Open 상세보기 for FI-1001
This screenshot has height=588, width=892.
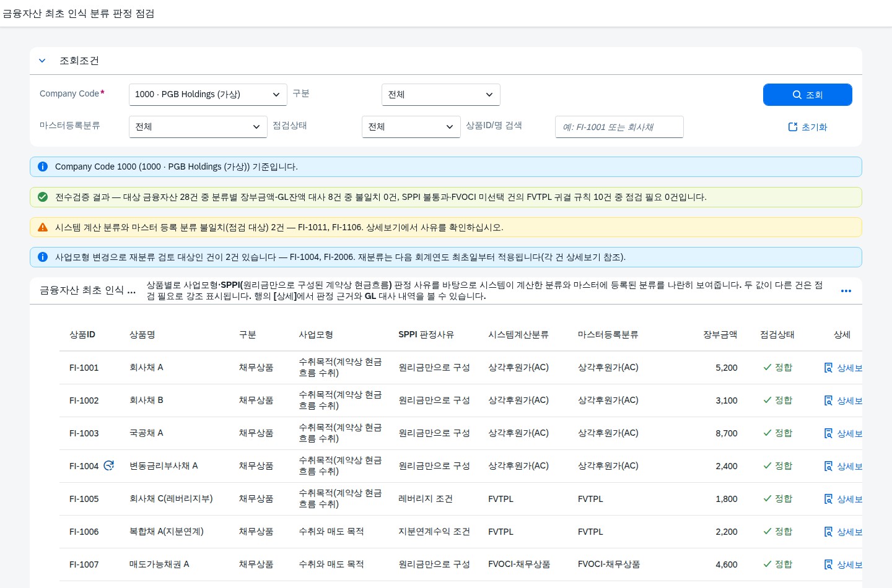pyautogui.click(x=843, y=368)
